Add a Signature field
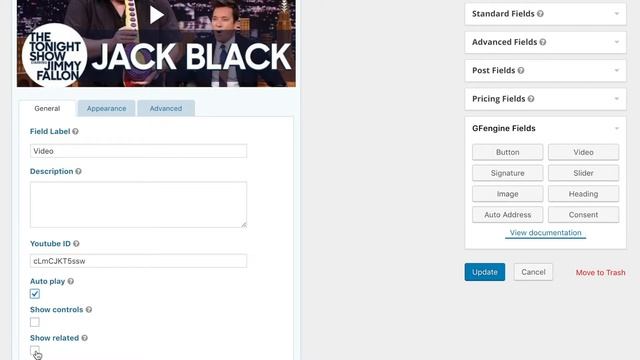640x360 pixels. (x=508, y=173)
